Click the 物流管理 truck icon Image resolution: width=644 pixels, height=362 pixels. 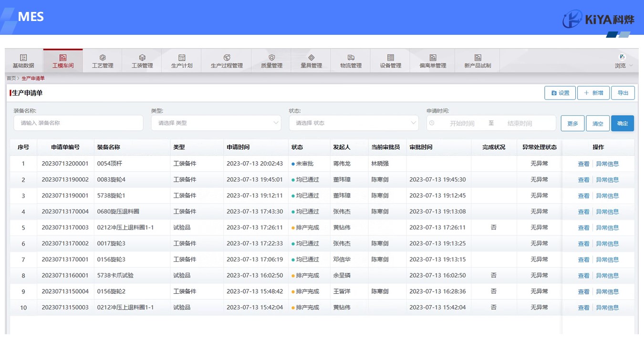tap(351, 58)
